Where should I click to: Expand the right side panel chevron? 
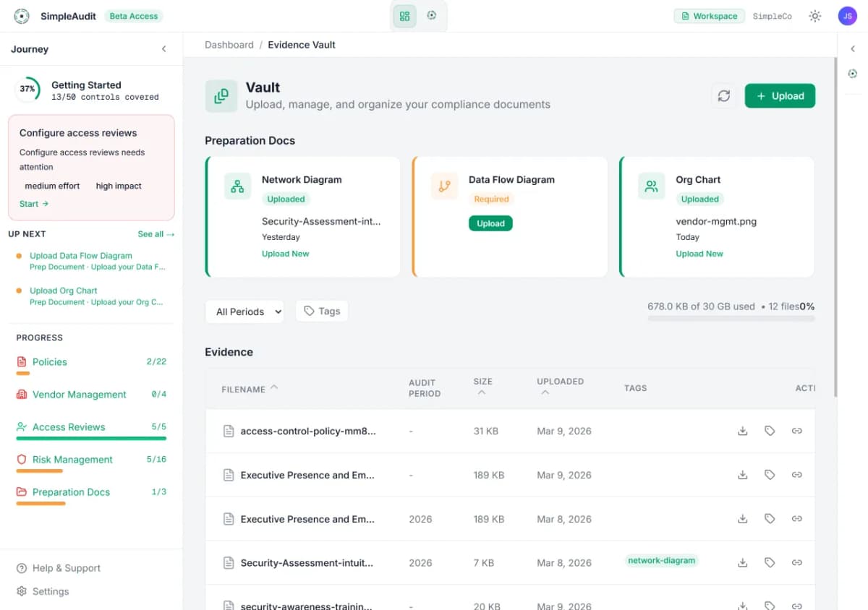[x=853, y=49]
